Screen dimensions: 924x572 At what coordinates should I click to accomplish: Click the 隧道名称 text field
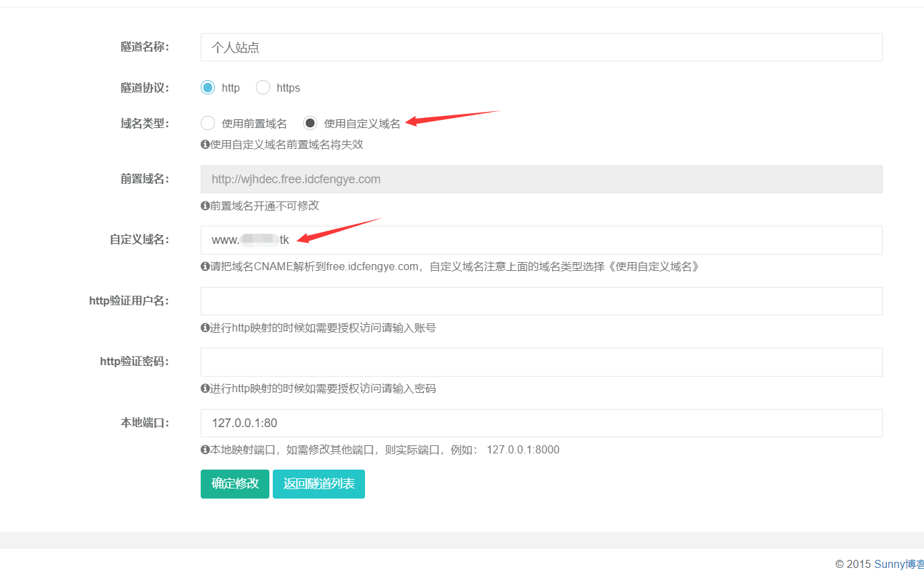[541, 47]
